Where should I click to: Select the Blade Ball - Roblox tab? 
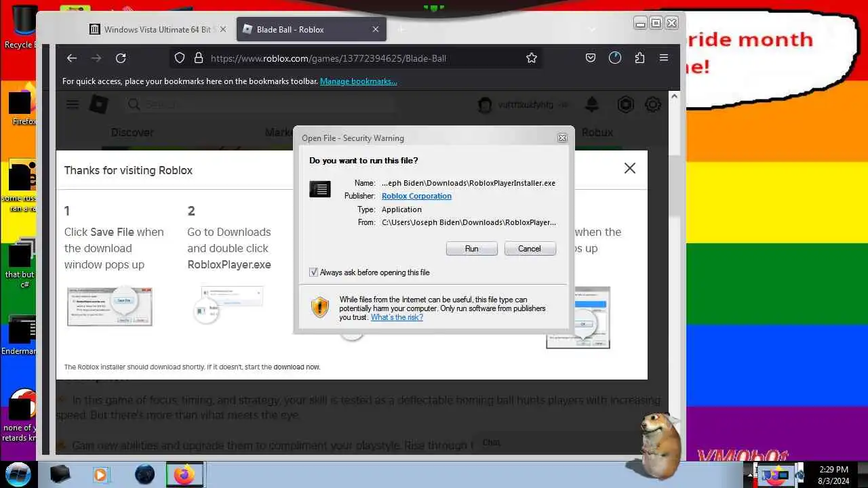click(311, 30)
